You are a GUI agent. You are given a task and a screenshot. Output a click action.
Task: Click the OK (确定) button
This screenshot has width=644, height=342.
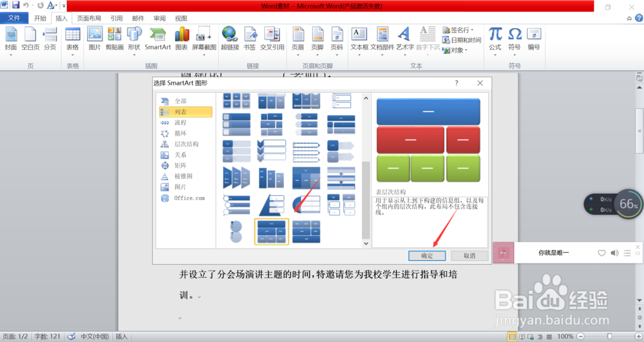tap(427, 256)
